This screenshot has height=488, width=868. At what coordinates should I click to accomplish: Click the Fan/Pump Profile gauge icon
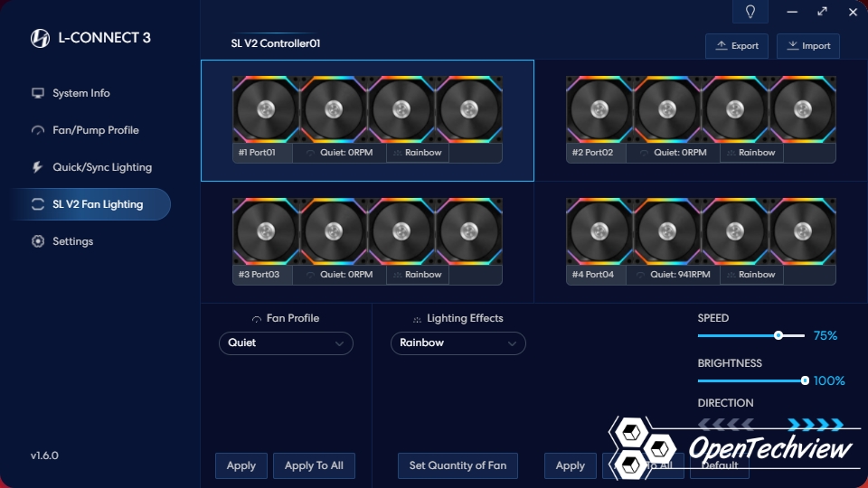38,130
